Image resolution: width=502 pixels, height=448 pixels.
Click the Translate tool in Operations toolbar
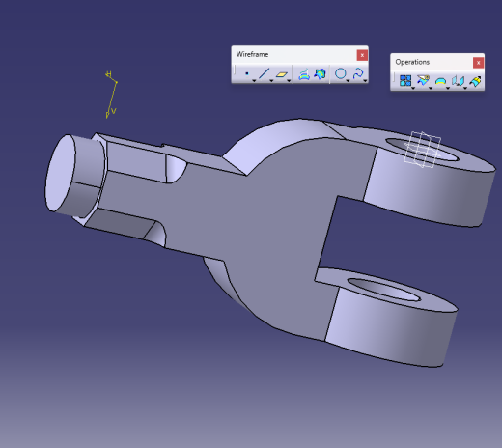point(458,81)
